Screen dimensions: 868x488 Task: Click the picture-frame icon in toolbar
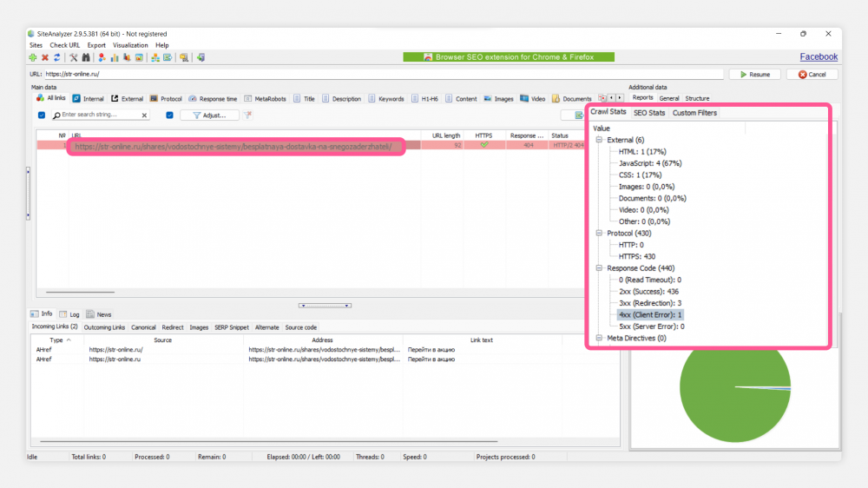pos(140,57)
